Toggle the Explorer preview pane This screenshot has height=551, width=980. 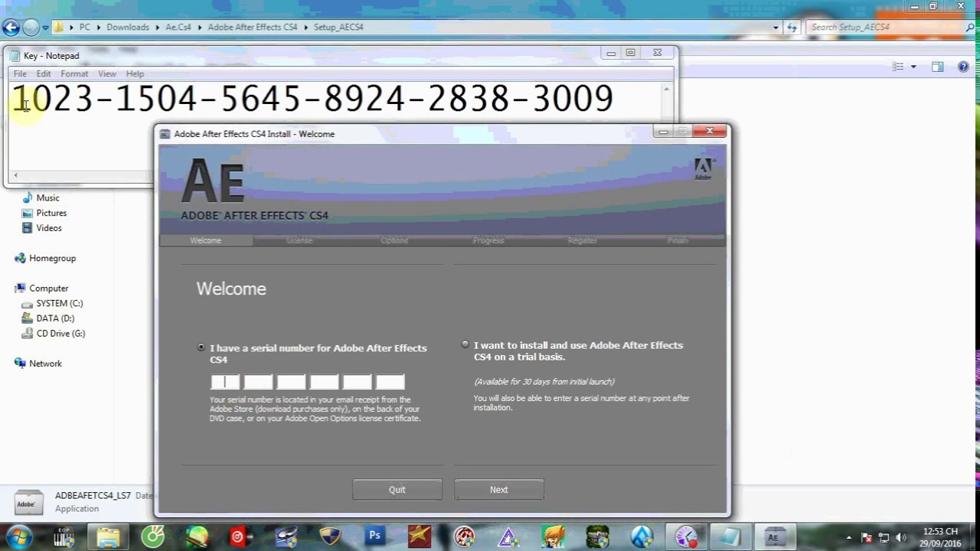tap(937, 67)
